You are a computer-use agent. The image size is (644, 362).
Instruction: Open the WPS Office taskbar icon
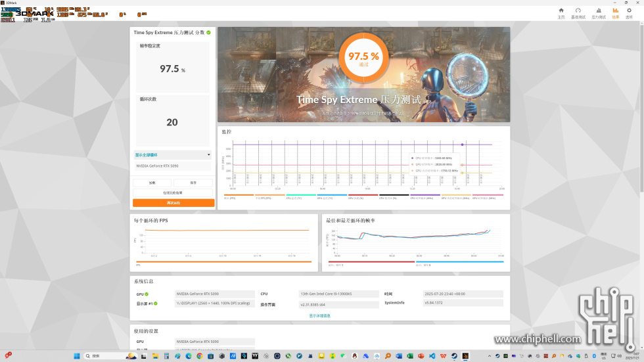[443, 356]
